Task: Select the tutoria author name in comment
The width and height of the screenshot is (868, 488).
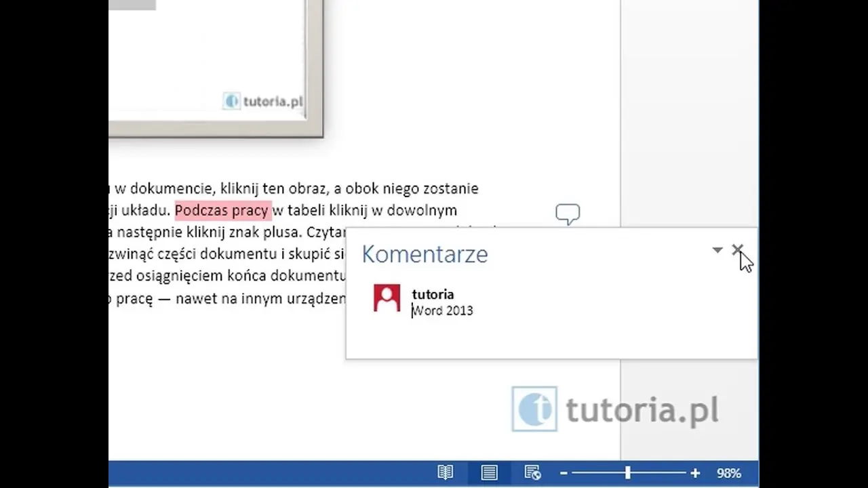Action: [433, 294]
